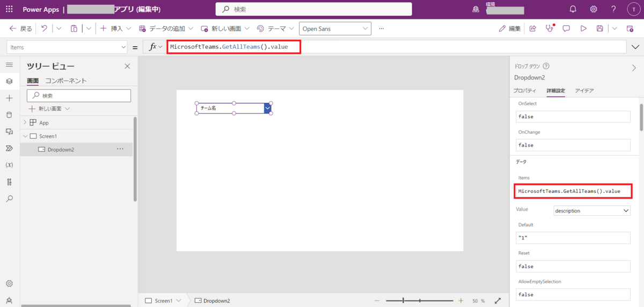Open the insert plus icon in left rail
This screenshot has width=644, height=307.
coord(9,98)
